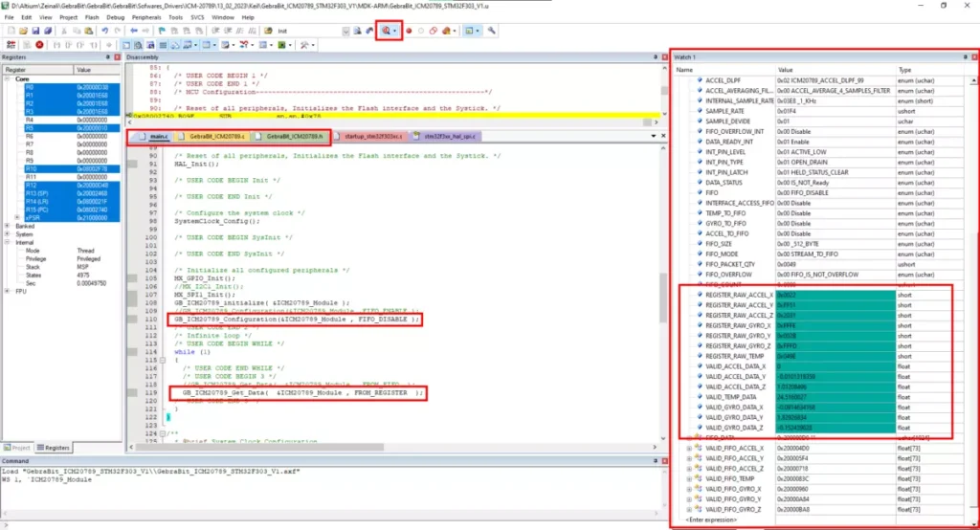Close the Command panel
Viewport: 980px width, 530px height.
tap(664, 460)
